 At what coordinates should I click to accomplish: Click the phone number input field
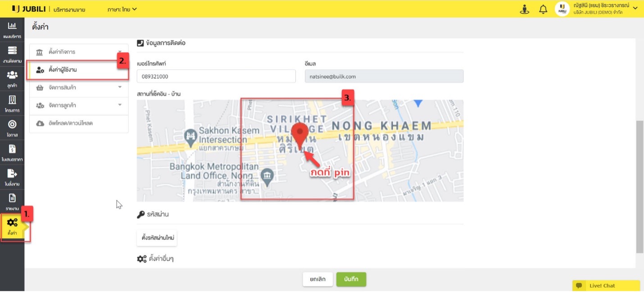pyautogui.click(x=216, y=76)
